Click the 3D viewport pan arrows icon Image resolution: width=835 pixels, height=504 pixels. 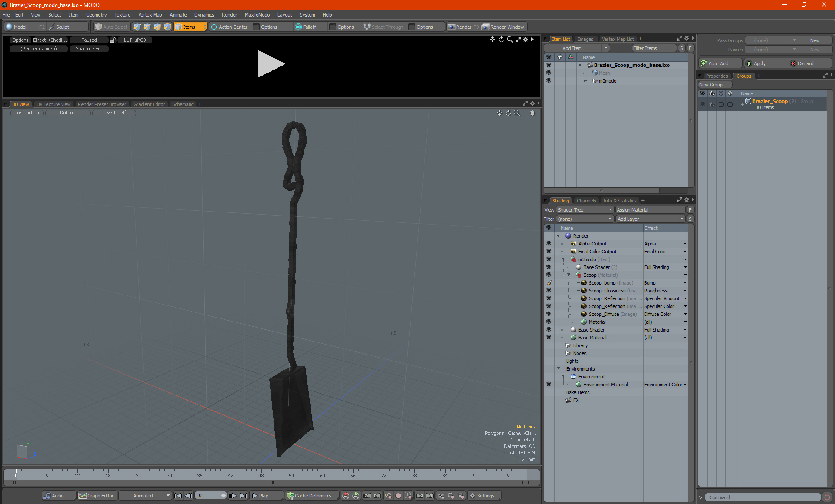click(499, 113)
